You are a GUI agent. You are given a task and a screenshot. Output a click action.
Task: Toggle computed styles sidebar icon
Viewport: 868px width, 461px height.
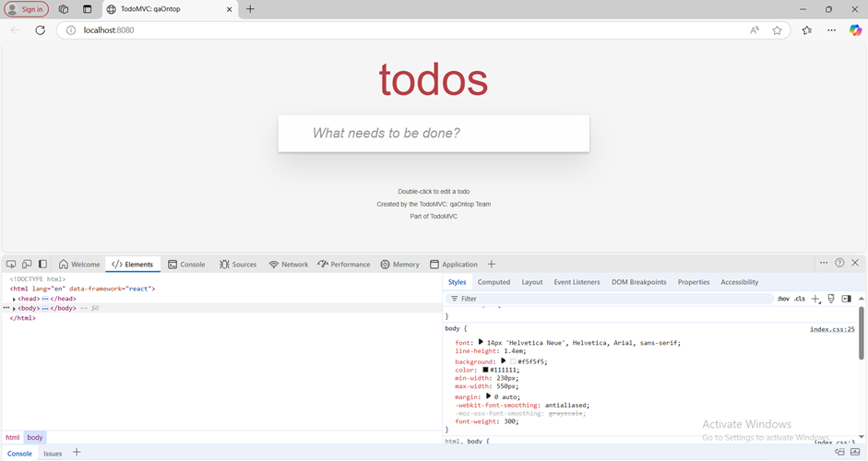[846, 299]
